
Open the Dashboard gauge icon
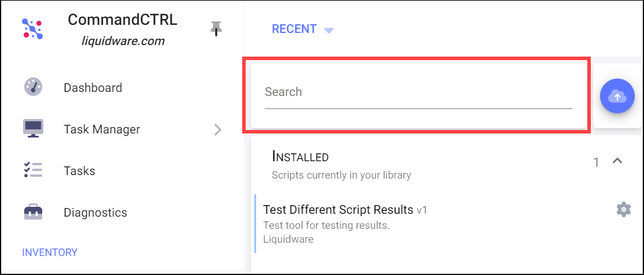click(x=34, y=87)
